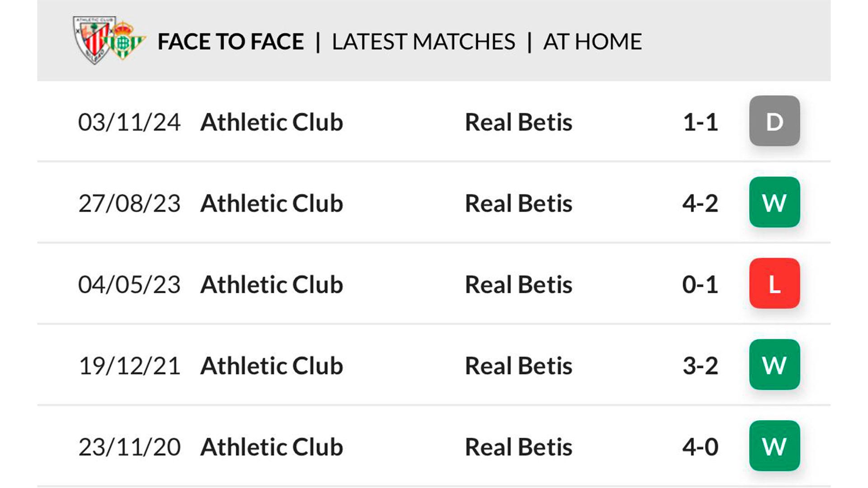Click the W badge for the 3-2 match
Image resolution: width=868 pixels, height=488 pixels.
(x=774, y=365)
